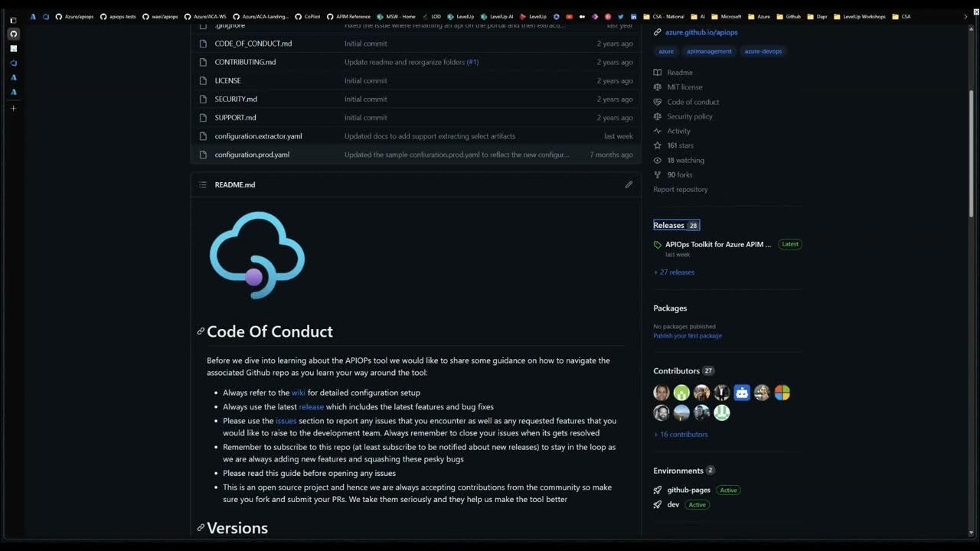Open the Azure/ACA-WS bookmark

pos(205,16)
